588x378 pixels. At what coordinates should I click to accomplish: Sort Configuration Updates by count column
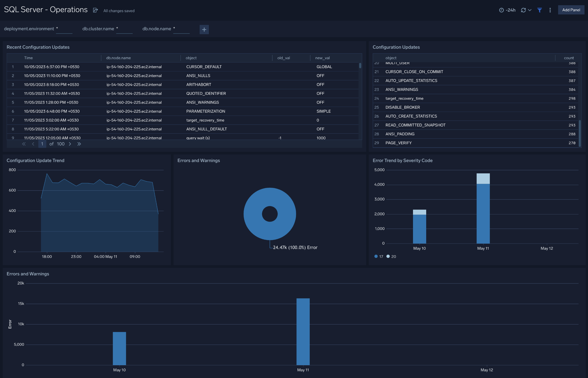tap(569, 58)
